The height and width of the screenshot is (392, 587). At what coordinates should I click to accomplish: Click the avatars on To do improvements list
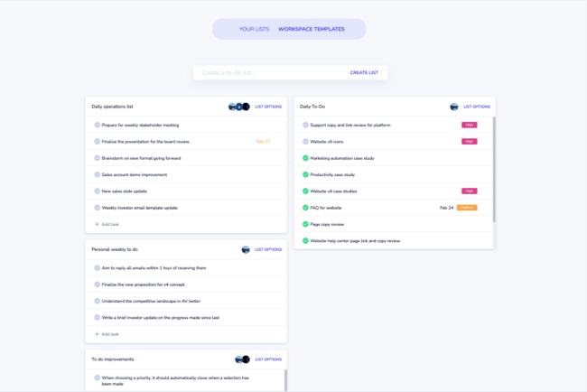click(x=242, y=359)
